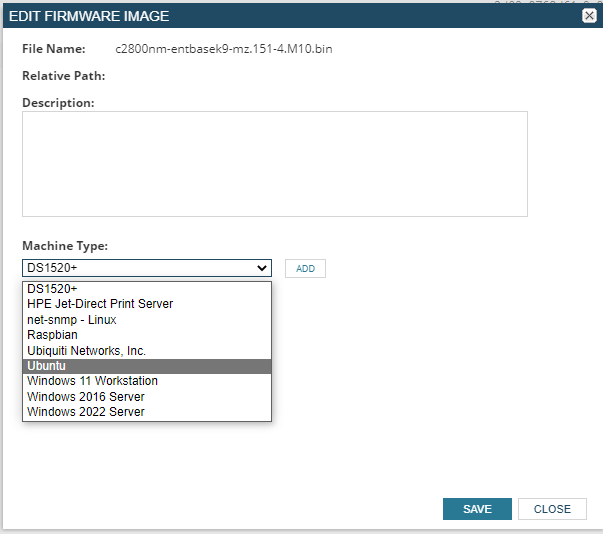Select DS1520+ from the dropdown list
Viewport: 603px width, 534px height.
(147, 289)
